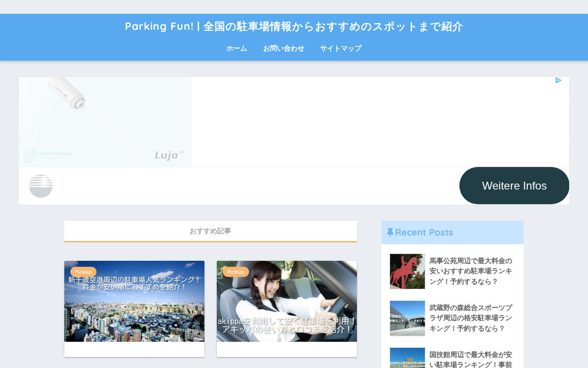This screenshot has height=368, width=588.
Task: Open the サイトマップ menu item
Action: [341, 48]
